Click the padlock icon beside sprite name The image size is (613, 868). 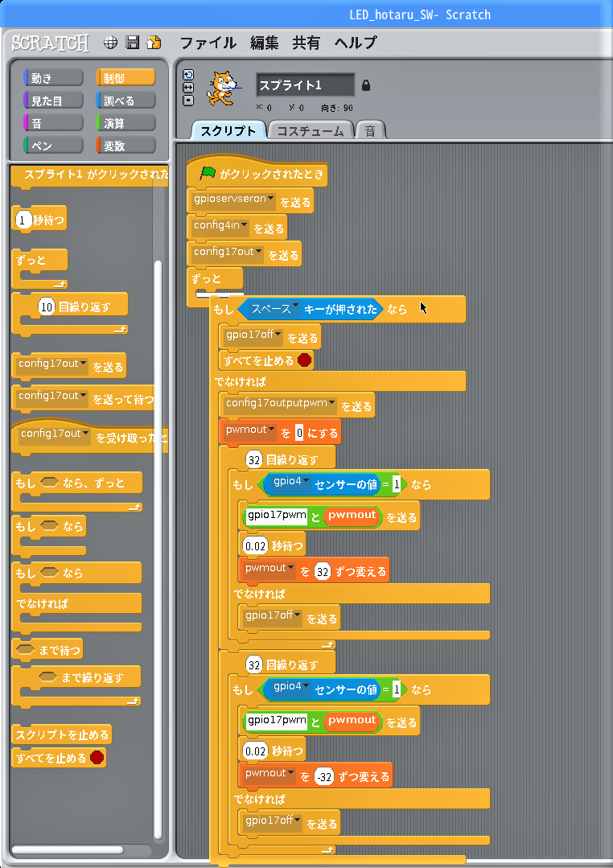(366, 84)
